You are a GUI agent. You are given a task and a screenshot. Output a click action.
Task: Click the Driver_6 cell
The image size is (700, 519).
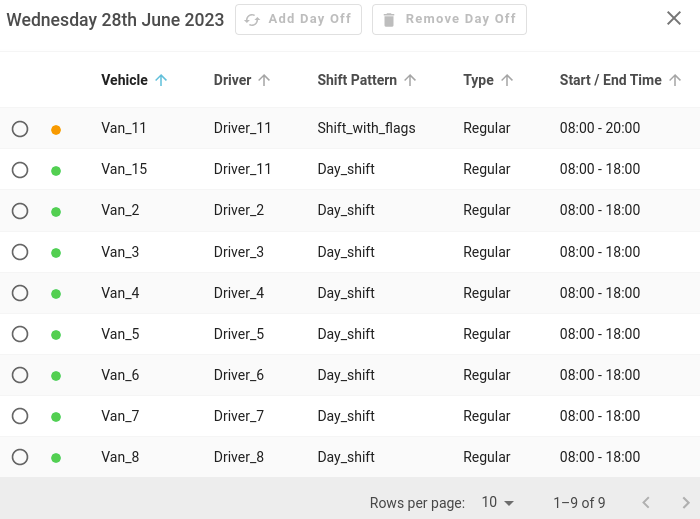[239, 375]
